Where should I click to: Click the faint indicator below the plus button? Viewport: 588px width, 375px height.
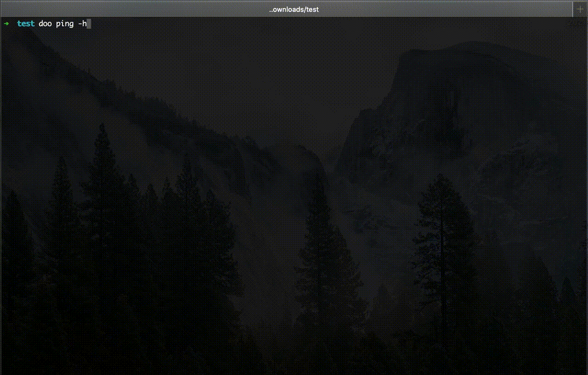[x=576, y=23]
